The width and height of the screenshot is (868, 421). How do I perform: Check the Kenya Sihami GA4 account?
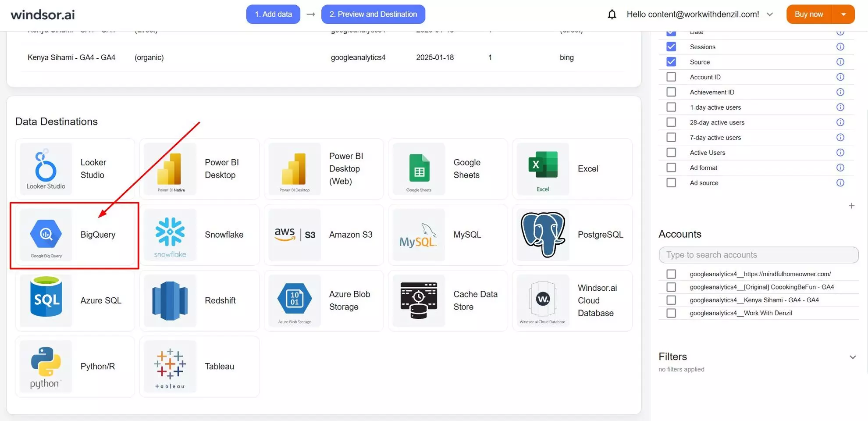[671, 300]
